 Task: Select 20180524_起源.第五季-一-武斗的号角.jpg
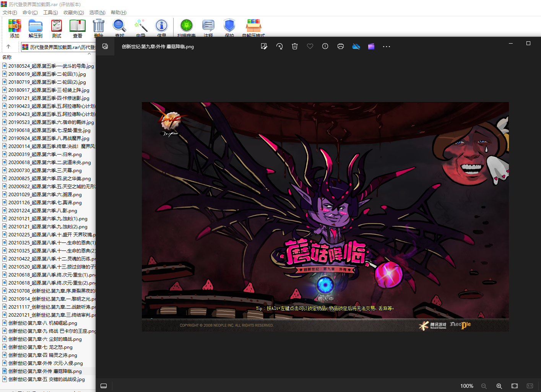pyautogui.click(x=48, y=66)
